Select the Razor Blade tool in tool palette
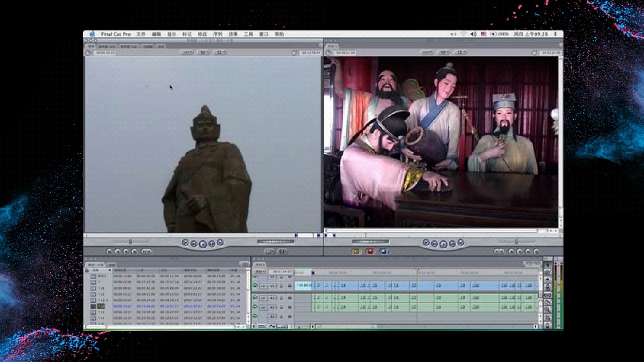This screenshot has width=644, height=362. pos(547,302)
